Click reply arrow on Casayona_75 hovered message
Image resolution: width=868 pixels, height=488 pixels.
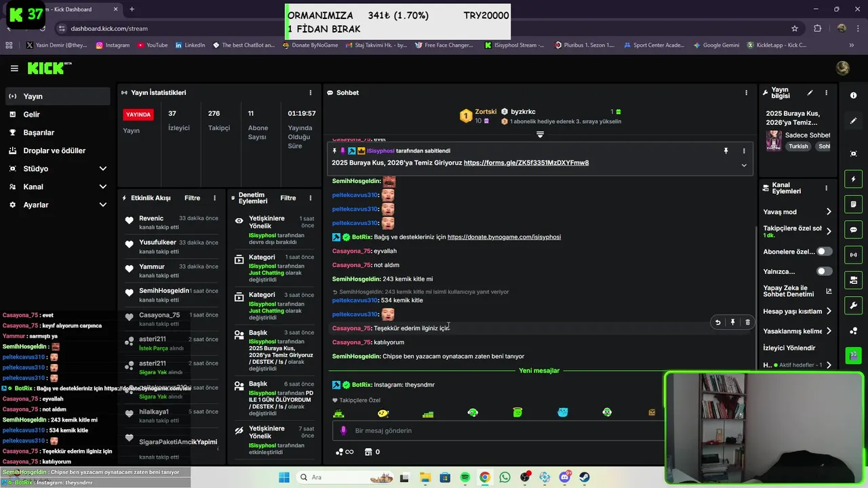pos(717,323)
